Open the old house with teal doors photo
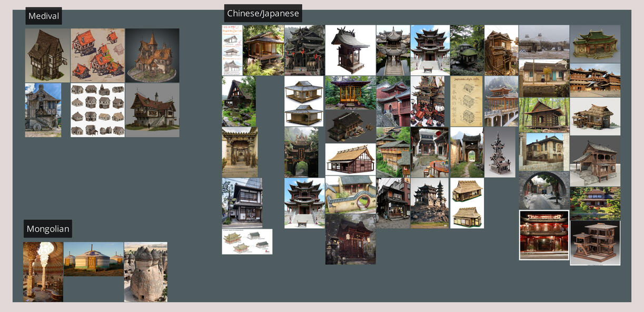The width and height of the screenshot is (644, 312). (544, 79)
